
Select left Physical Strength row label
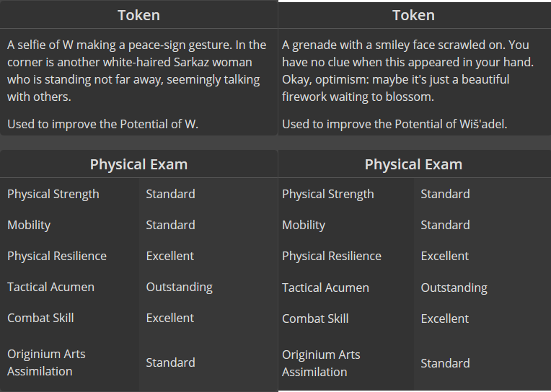53,194
